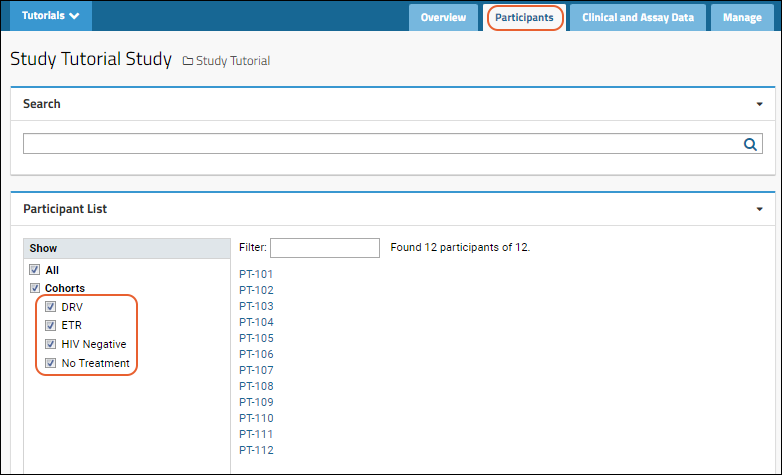Uncheck the No Treatment checkbox

pyautogui.click(x=50, y=363)
